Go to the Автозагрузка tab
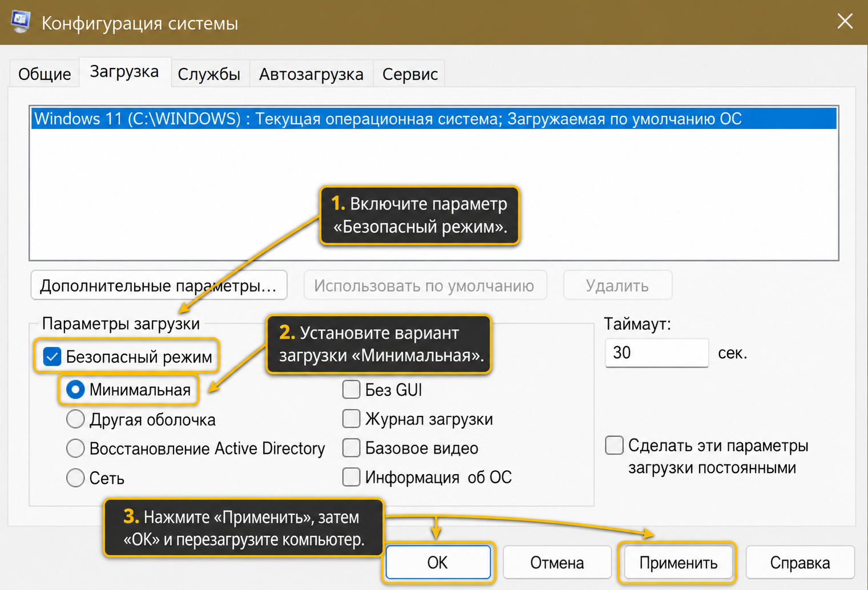Image resolution: width=868 pixels, height=590 pixels. tap(311, 74)
